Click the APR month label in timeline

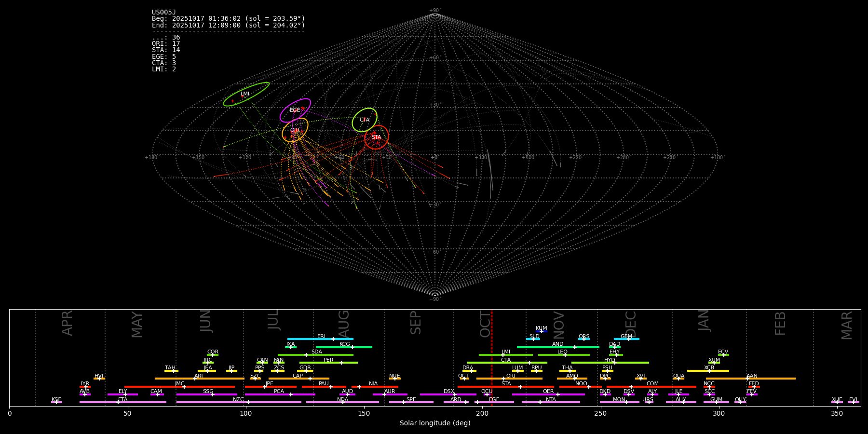pos(67,323)
